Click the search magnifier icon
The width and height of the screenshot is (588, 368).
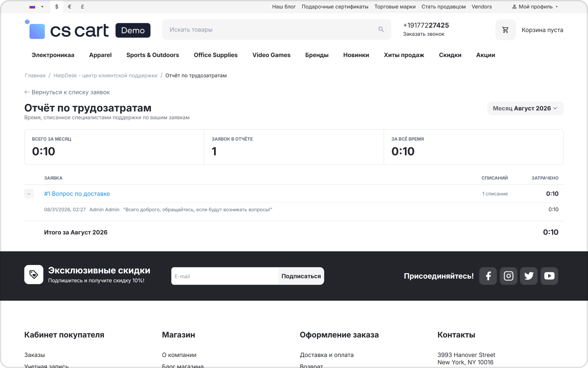tap(381, 29)
